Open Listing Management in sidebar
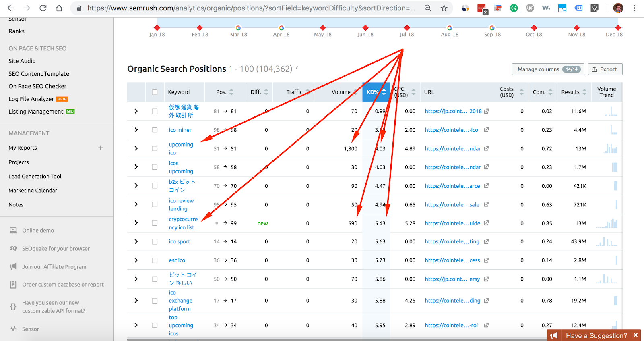Screen dimensions: 644x341 tap(36, 111)
